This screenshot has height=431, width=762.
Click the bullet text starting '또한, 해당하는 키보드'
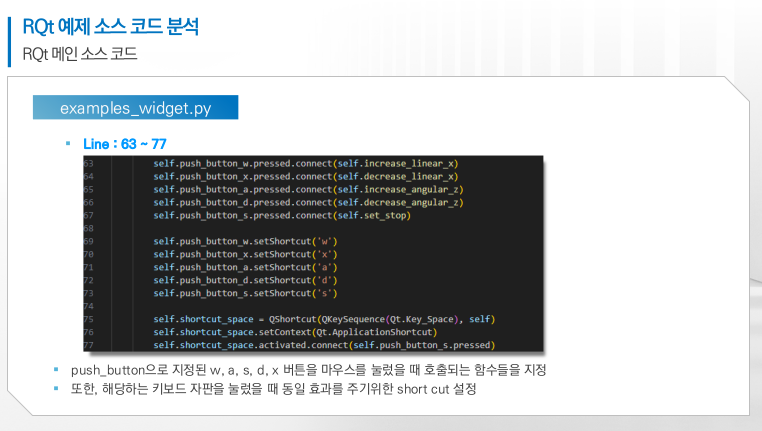274,389
